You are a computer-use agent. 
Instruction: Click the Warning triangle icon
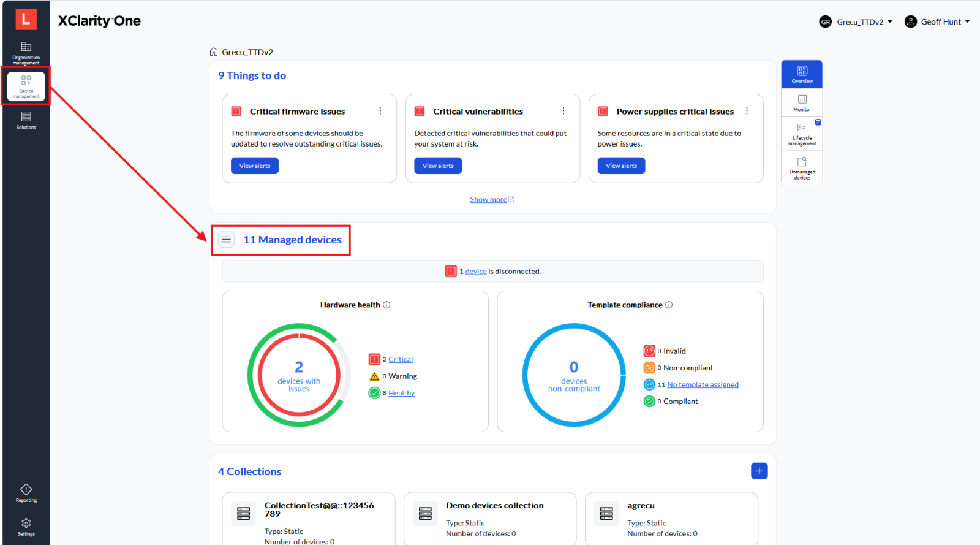tap(374, 376)
